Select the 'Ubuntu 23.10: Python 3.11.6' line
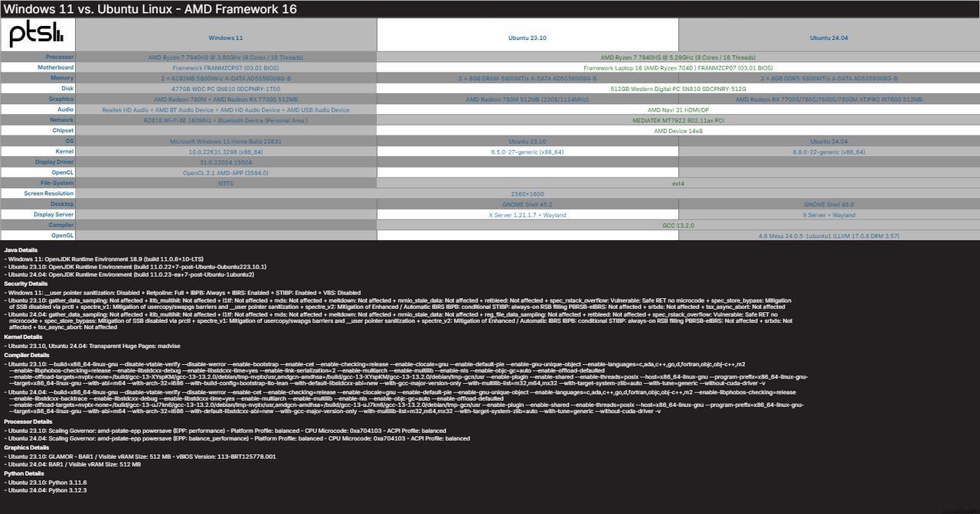Screen dimensions: 980x514 pyautogui.click(x=45, y=483)
